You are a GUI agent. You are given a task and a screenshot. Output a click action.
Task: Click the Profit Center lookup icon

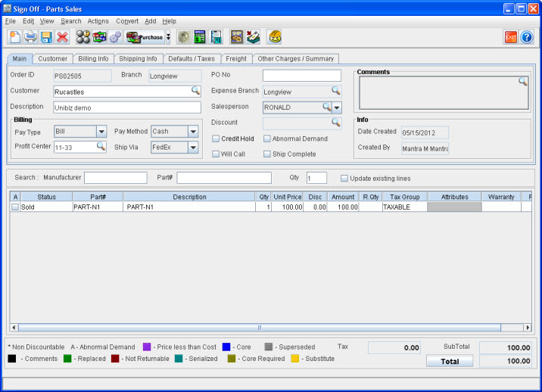click(101, 147)
